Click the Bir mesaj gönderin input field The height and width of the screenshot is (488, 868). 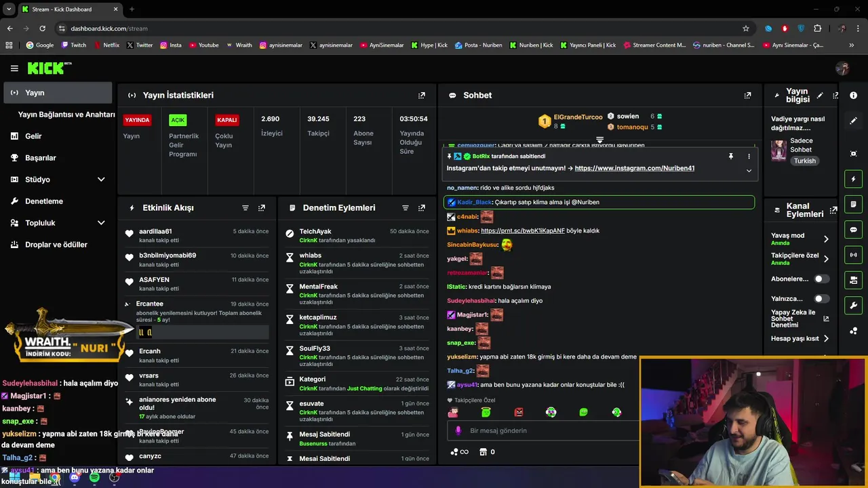coord(542,430)
